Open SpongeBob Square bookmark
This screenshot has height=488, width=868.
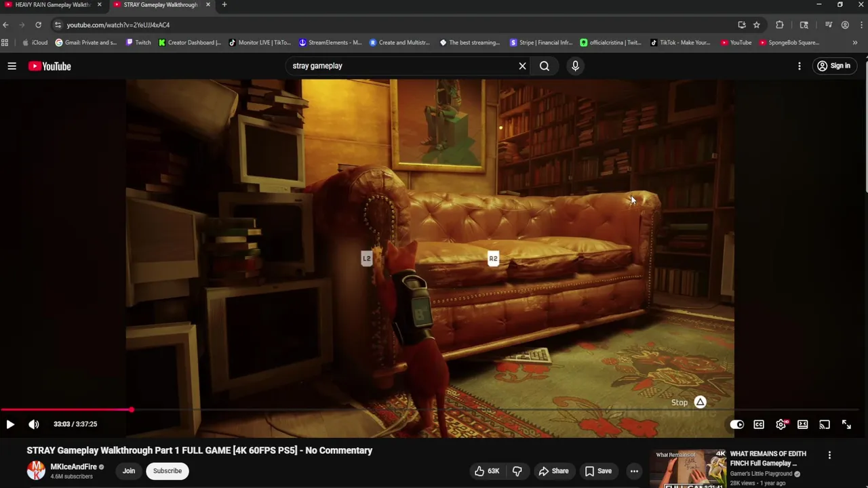[x=789, y=43]
